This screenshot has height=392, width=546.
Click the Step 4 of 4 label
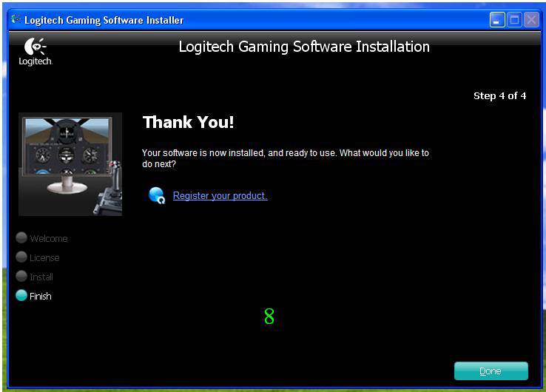[499, 95]
